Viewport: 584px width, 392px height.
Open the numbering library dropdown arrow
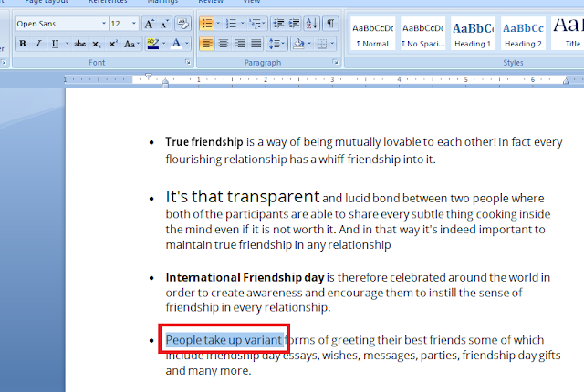(243, 25)
